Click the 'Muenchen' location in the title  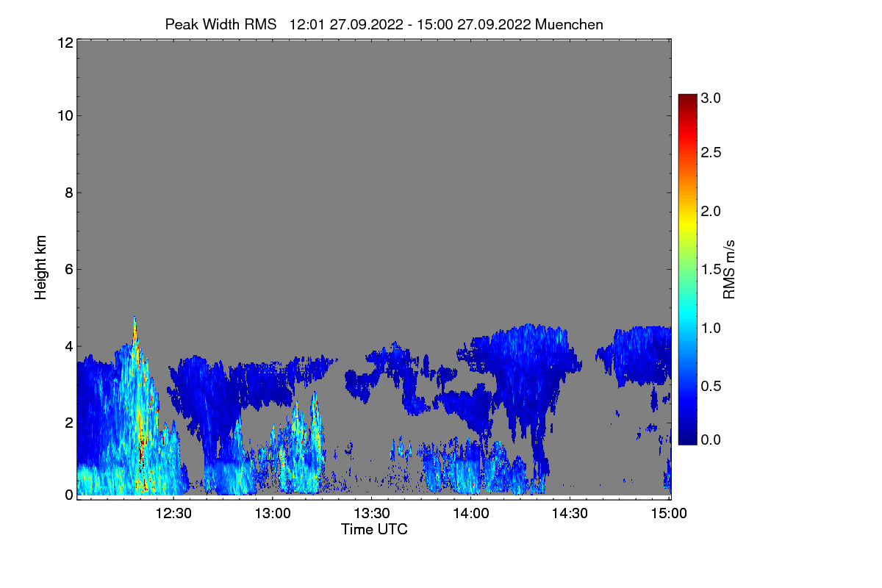(570, 24)
